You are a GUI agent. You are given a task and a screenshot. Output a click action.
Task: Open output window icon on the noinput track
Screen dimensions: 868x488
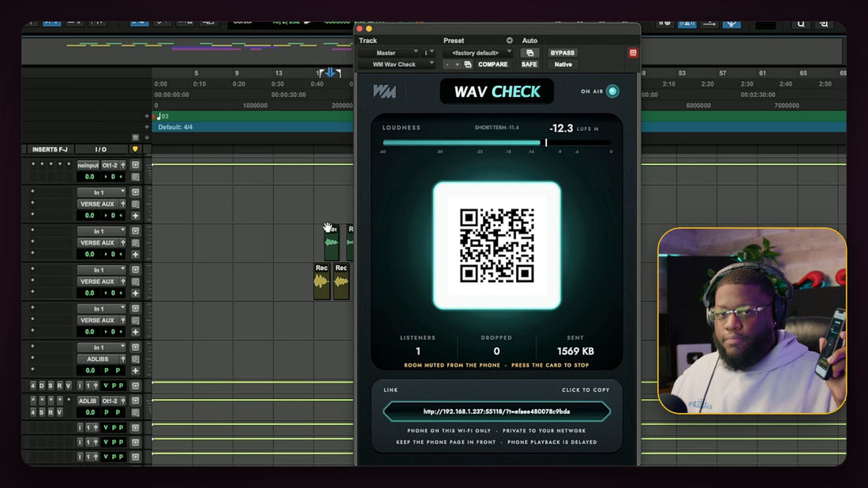(135, 165)
